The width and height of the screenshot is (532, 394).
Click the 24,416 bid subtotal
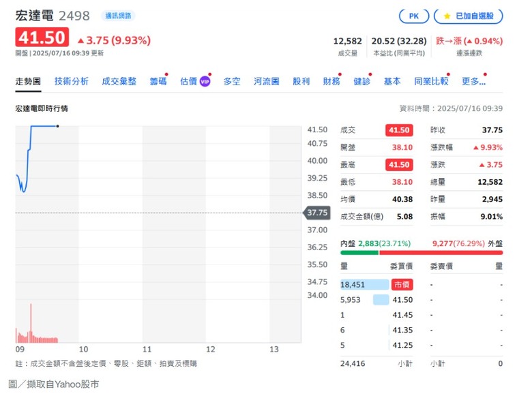coord(353,363)
